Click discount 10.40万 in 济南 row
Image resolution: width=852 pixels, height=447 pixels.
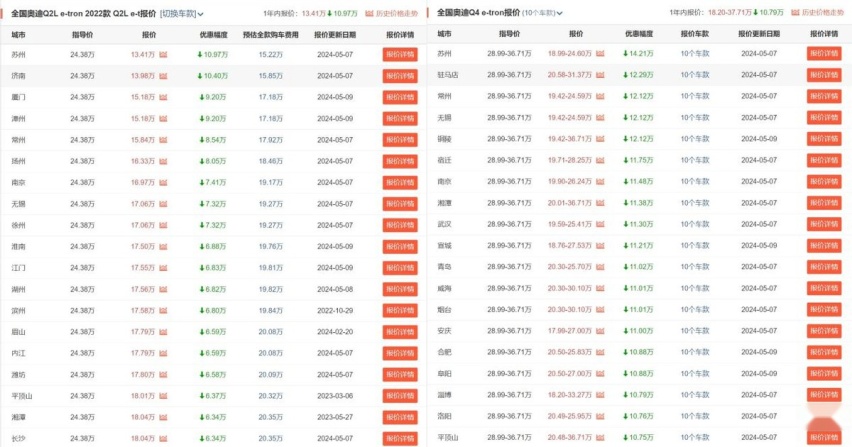(x=213, y=76)
